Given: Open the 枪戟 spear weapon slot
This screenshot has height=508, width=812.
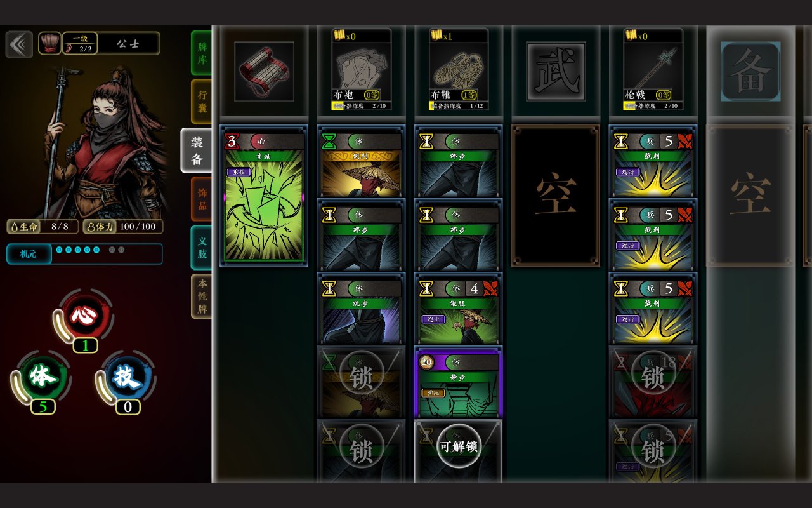Looking at the screenshot, I should pos(653,70).
